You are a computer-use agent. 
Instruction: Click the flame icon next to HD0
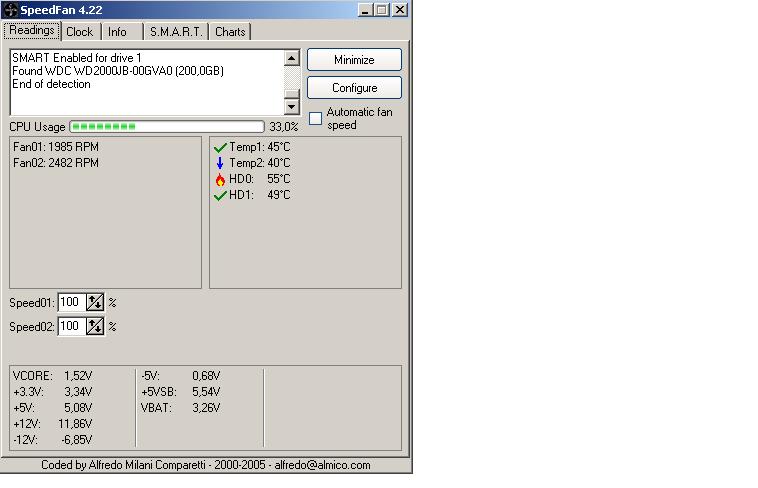tap(220, 179)
